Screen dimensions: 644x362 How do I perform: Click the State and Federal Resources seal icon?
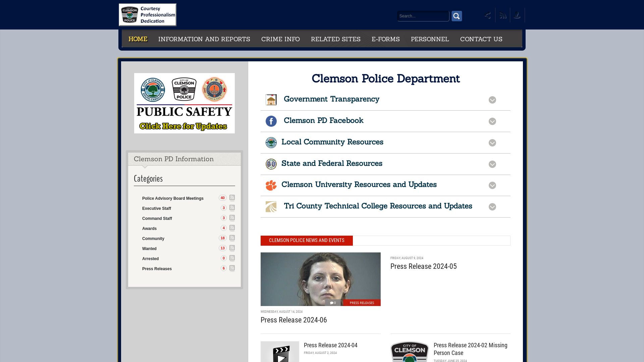[271, 164]
